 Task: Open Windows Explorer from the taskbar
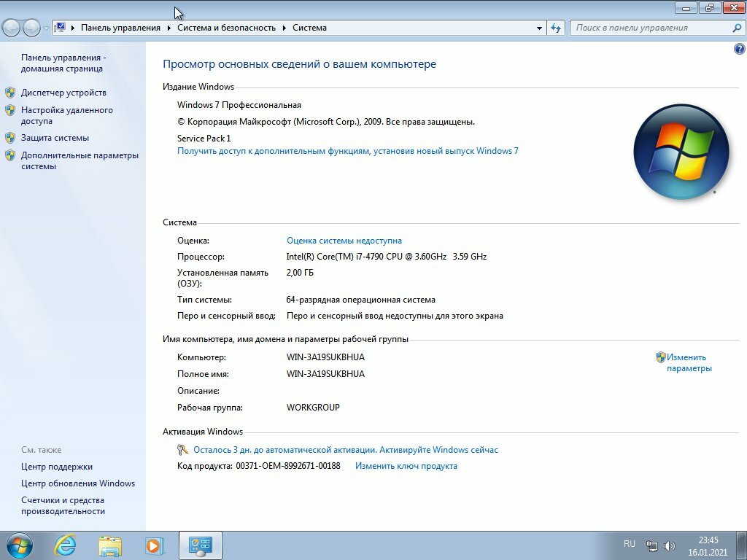tap(110, 545)
